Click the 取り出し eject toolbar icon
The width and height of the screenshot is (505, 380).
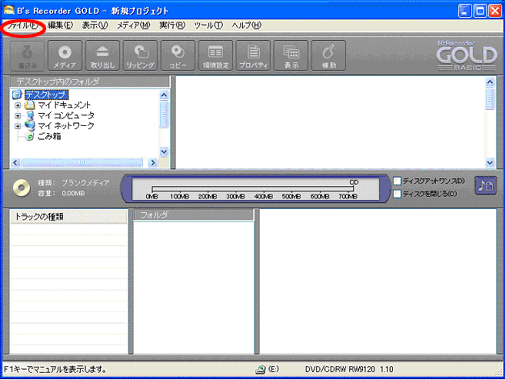(x=102, y=56)
